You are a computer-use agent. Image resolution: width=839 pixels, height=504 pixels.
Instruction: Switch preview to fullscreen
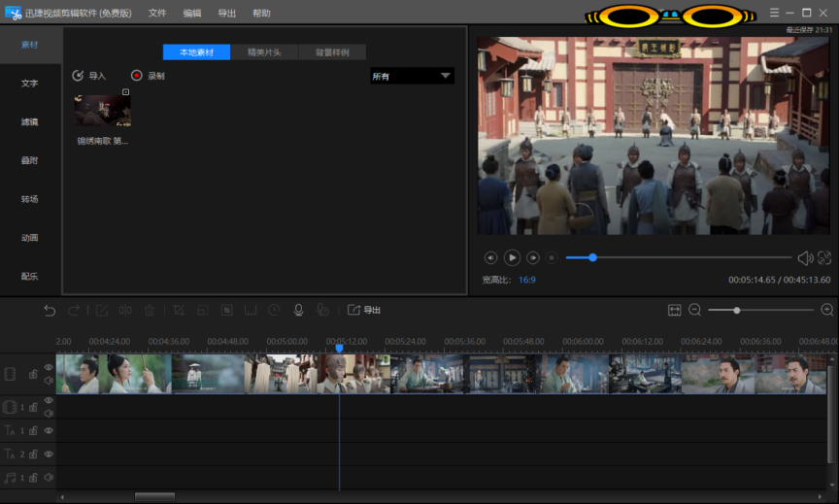(x=824, y=258)
